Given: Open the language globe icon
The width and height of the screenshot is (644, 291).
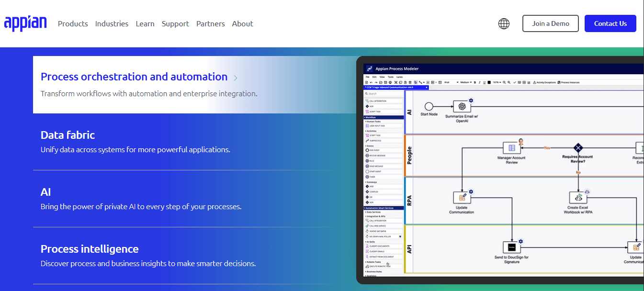Looking at the screenshot, I should [504, 23].
